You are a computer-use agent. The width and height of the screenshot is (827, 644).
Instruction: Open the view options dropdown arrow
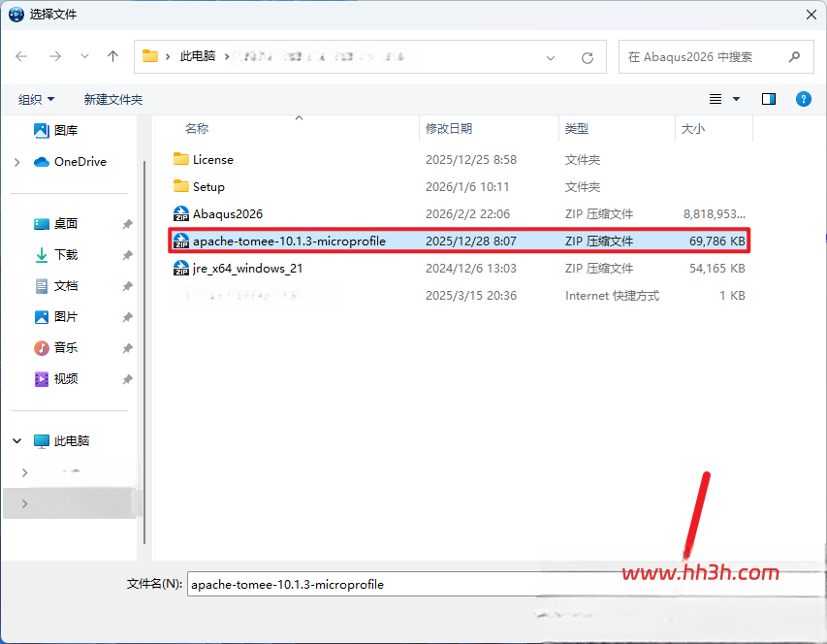(736, 99)
